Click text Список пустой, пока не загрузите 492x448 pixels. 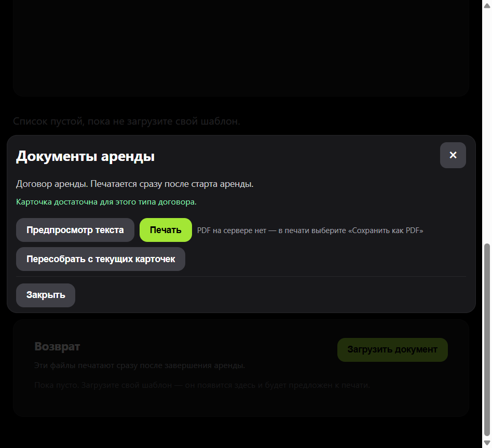[x=127, y=121]
